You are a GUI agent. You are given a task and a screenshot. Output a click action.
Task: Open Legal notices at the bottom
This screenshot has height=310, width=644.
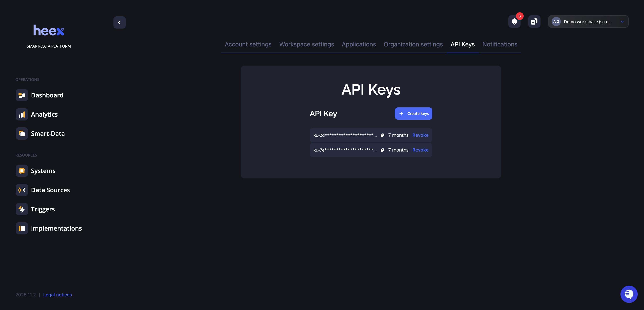(x=57, y=294)
